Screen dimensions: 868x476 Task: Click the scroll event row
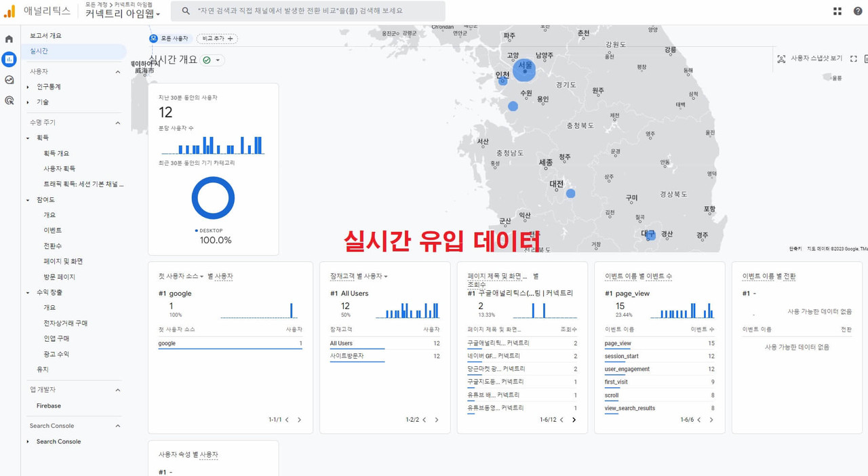click(x=659, y=395)
